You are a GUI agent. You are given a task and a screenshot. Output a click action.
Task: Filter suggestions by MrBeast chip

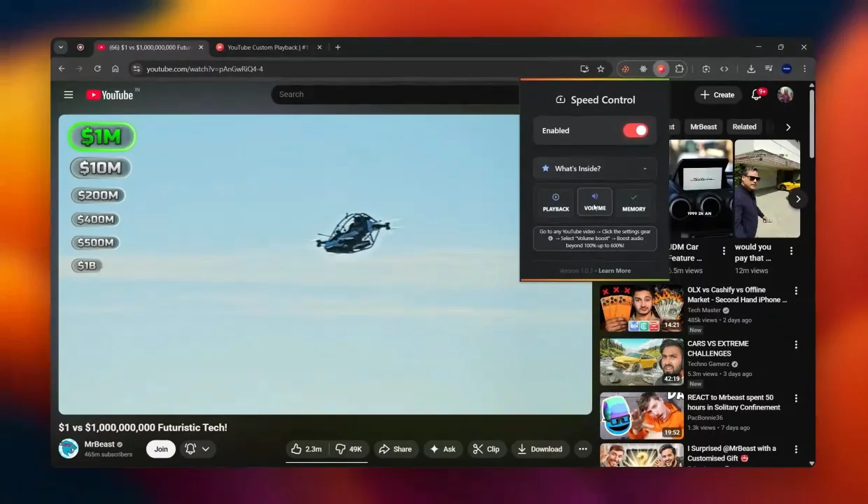coord(703,127)
